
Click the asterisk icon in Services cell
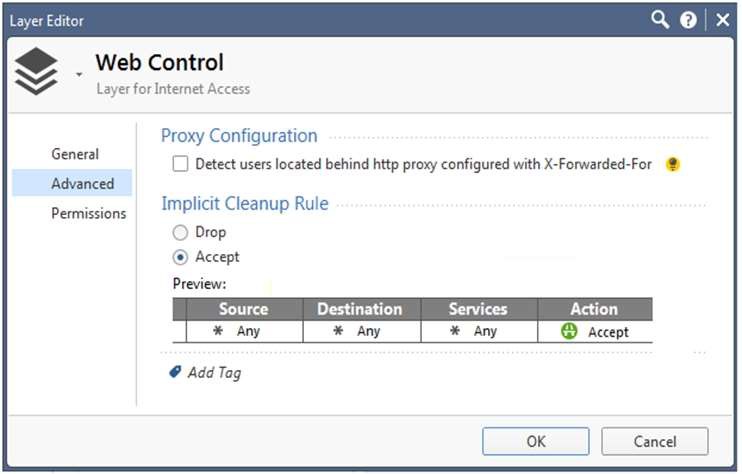(455, 331)
